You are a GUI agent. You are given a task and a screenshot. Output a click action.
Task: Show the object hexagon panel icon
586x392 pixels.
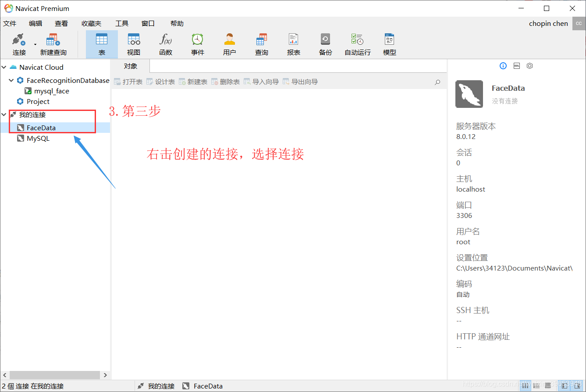coord(529,66)
